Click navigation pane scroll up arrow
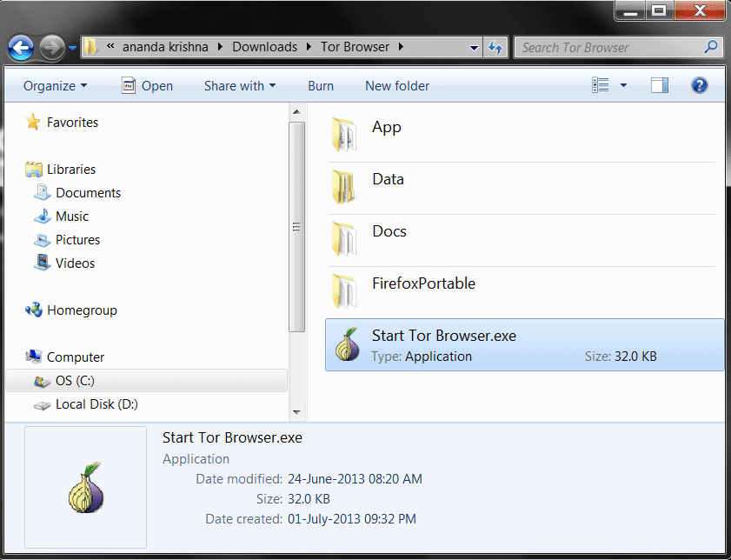 point(296,112)
